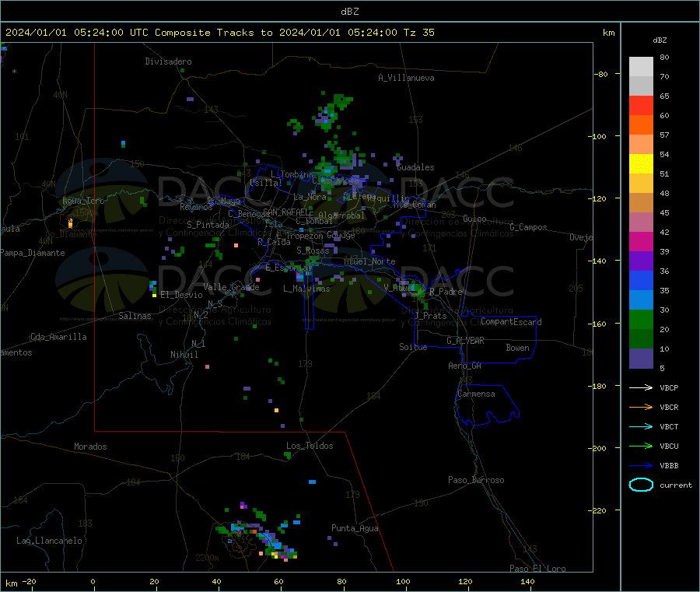Click the R_Padre map label

446,292
